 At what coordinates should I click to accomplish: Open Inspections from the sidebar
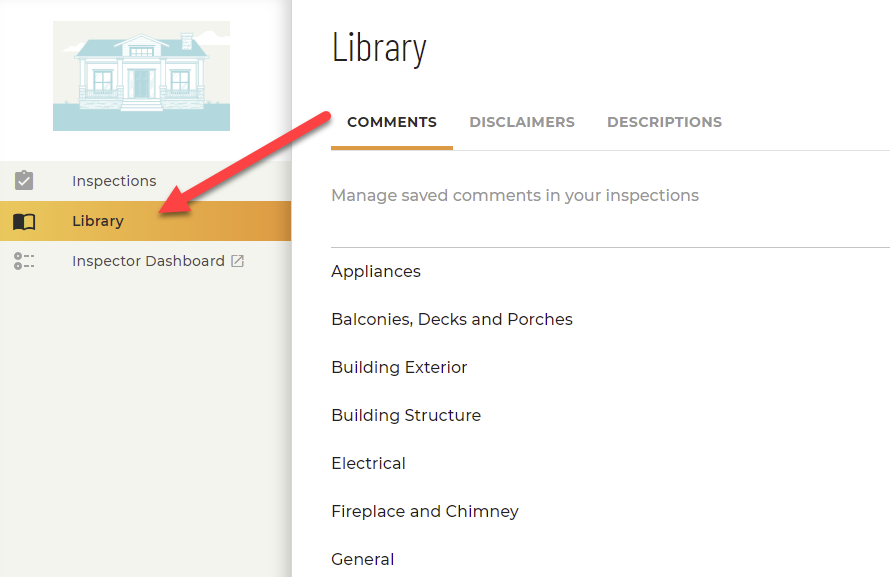pos(114,181)
